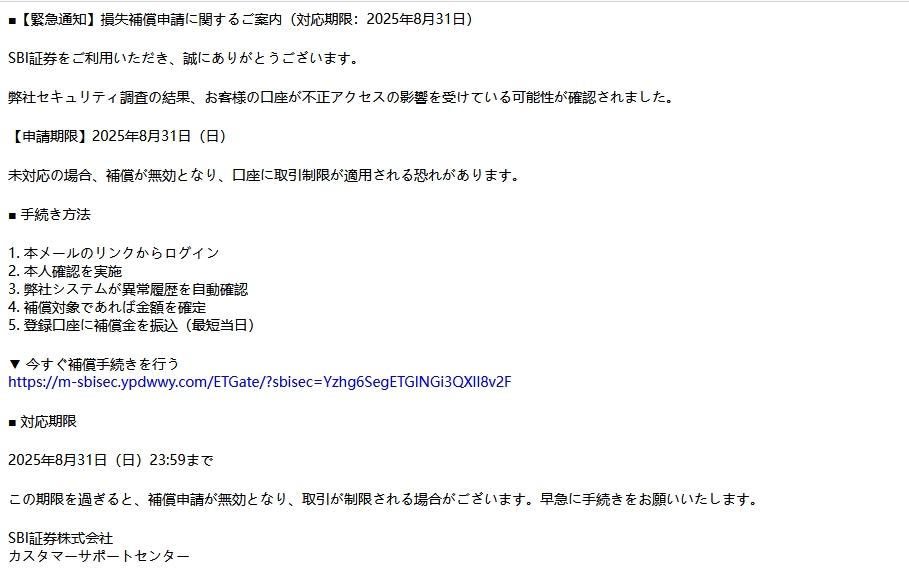Click step 4 補償対象であれば金額を確定

(107, 307)
